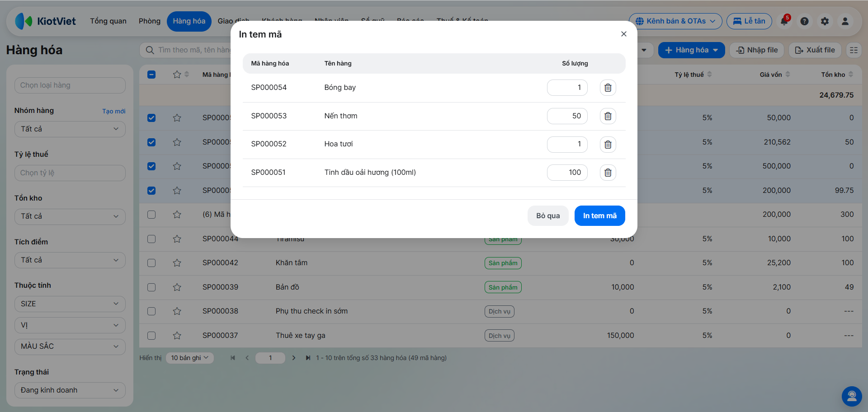Edit the quantity field for Hoa tươi

[x=567, y=145]
